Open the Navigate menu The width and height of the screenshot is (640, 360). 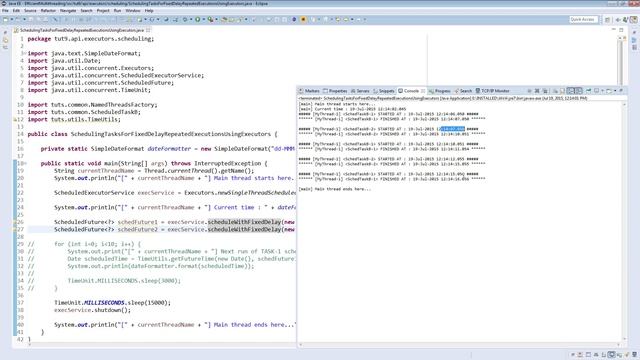tap(68, 11)
